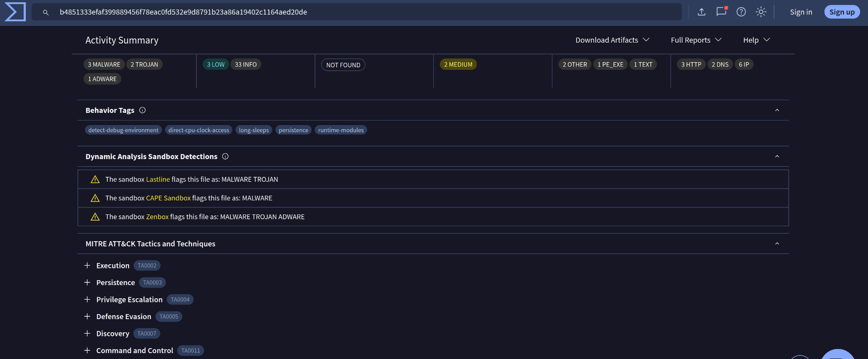Viewport: 868px width, 359px height.
Task: Click the search magnifier icon
Action: click(x=46, y=12)
